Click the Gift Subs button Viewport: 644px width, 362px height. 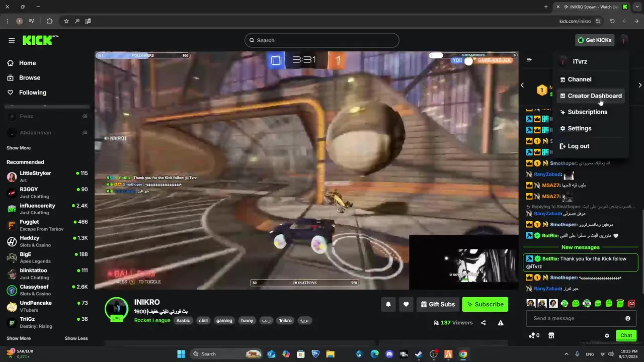coord(438,304)
